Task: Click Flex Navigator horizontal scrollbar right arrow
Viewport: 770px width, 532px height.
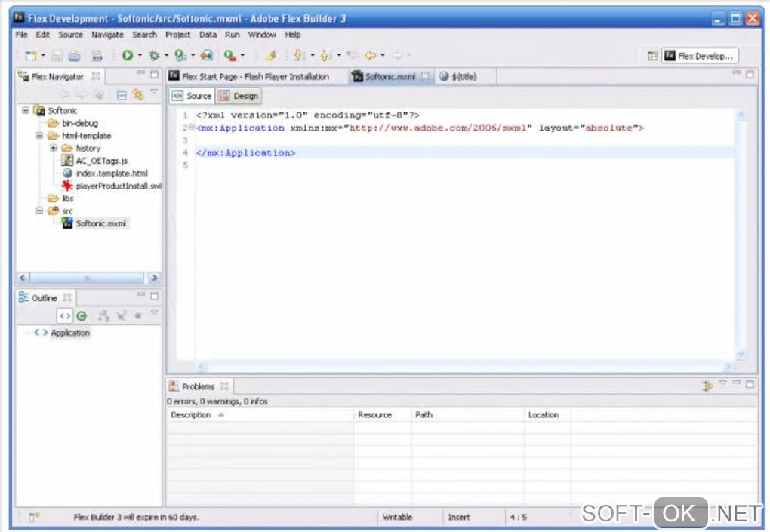Action: click(x=154, y=278)
